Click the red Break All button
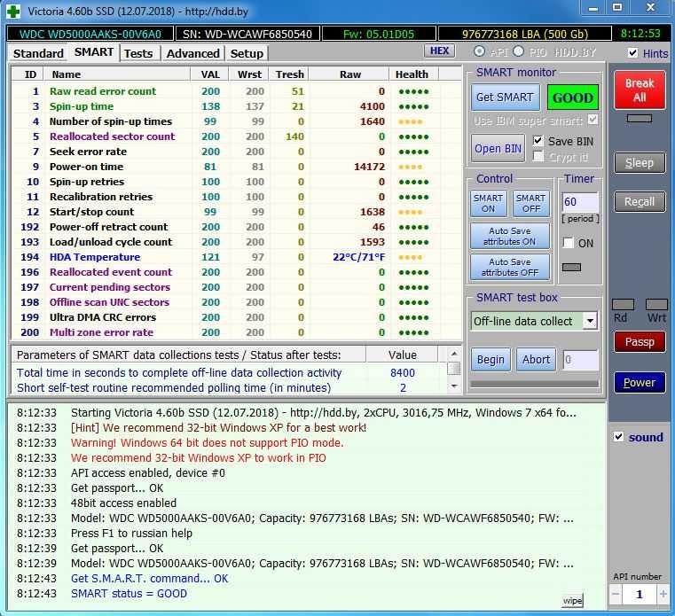The height and width of the screenshot is (616, 675). [x=640, y=90]
